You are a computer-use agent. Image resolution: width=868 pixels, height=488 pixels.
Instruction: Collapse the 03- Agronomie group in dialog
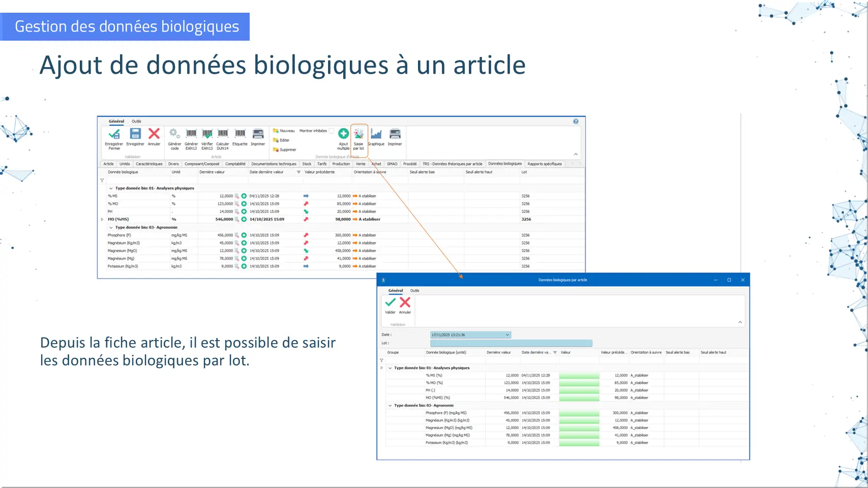point(390,406)
